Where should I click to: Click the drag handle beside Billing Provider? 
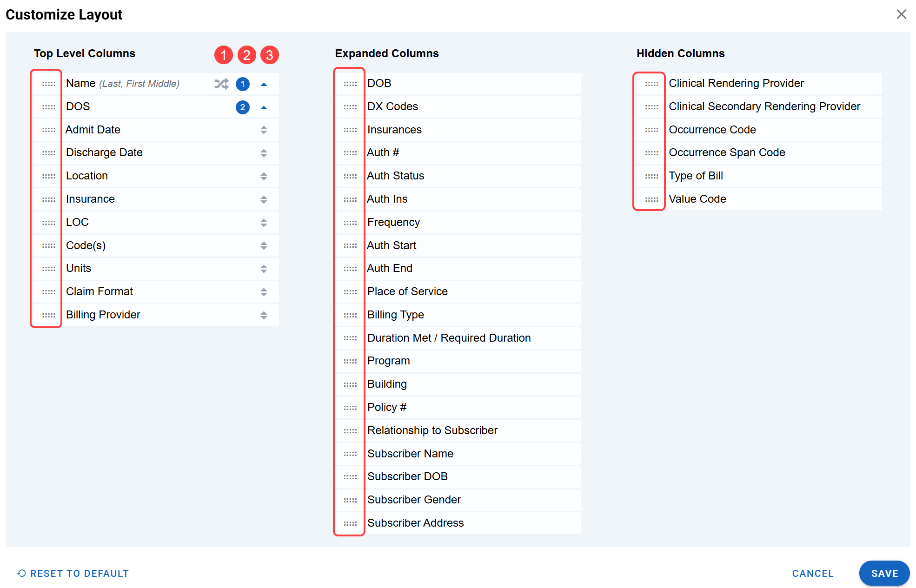click(48, 315)
